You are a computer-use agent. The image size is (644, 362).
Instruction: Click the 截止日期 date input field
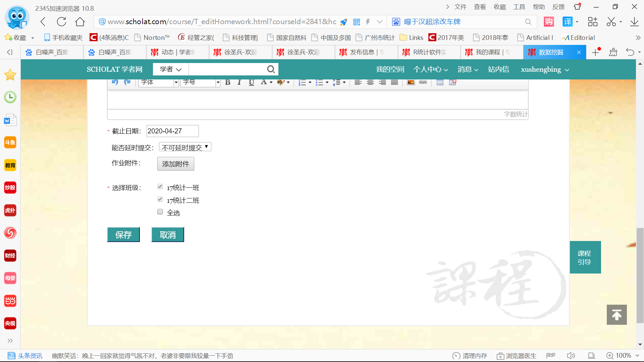172,131
